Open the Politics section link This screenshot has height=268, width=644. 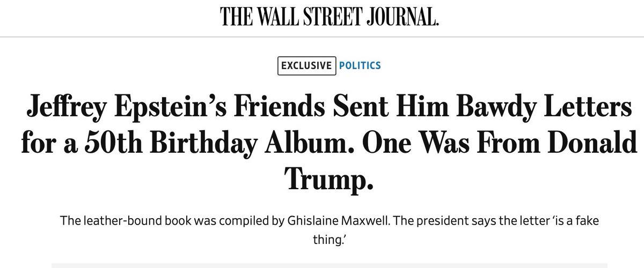(360, 66)
